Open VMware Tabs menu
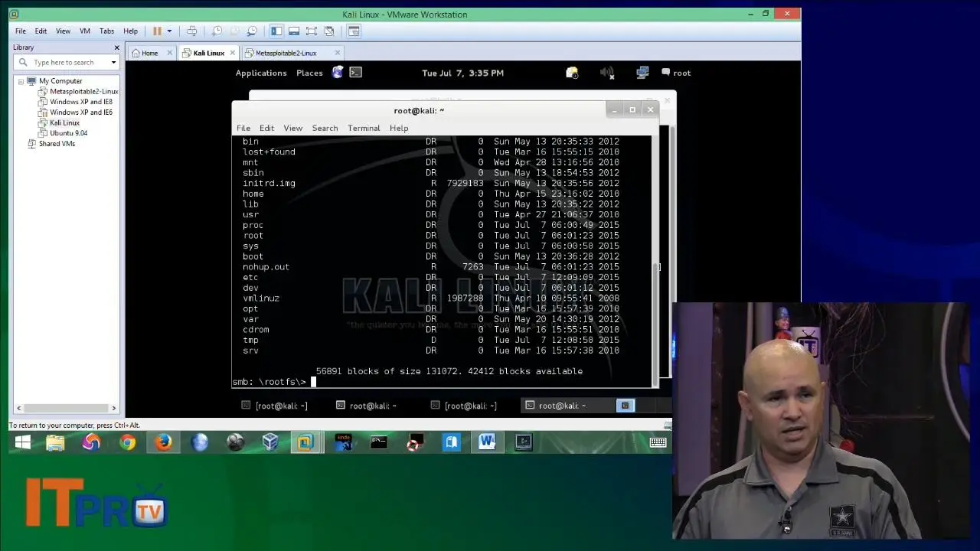Screen dimensions: 980x551 (106, 31)
